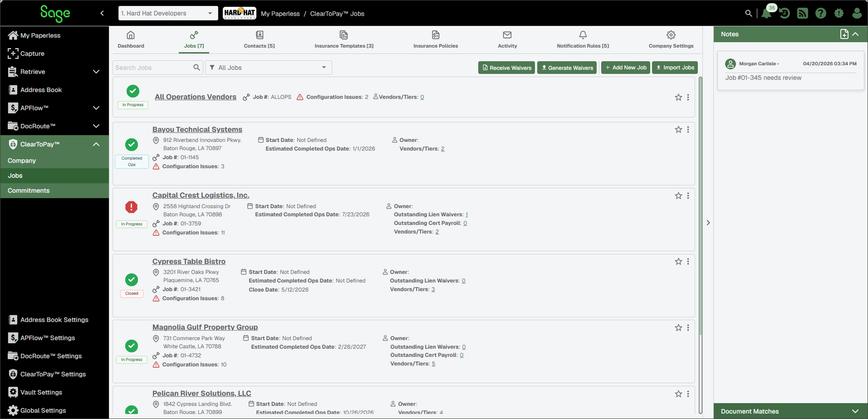Click the job list vertical scrollbar
Image resolution: width=868 pixels, height=419 pixels.
tap(701, 206)
